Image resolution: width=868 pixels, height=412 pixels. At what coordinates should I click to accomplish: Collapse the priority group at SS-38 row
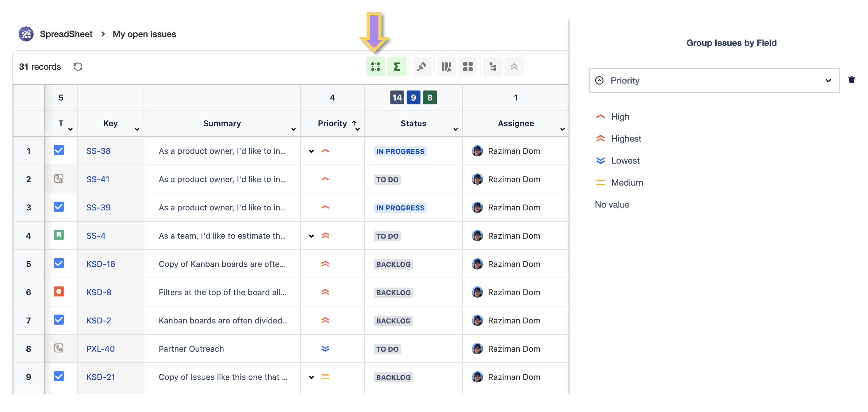(x=311, y=151)
